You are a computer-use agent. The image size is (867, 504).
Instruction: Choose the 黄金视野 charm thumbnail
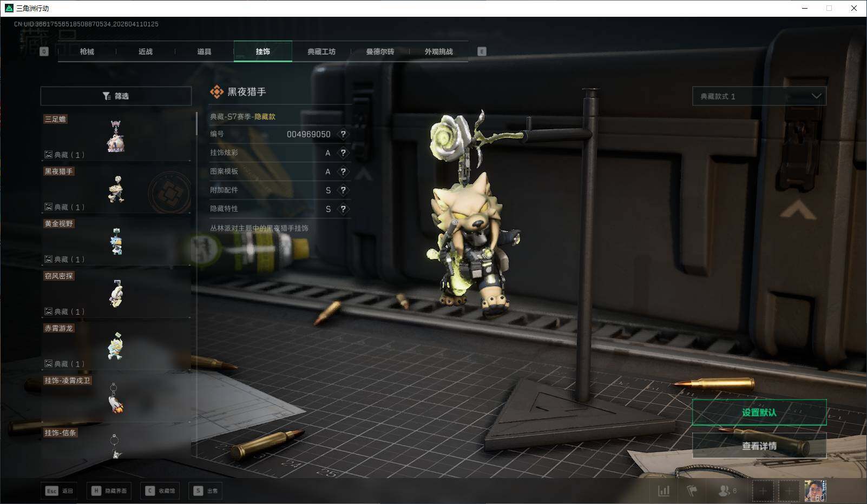(x=116, y=241)
